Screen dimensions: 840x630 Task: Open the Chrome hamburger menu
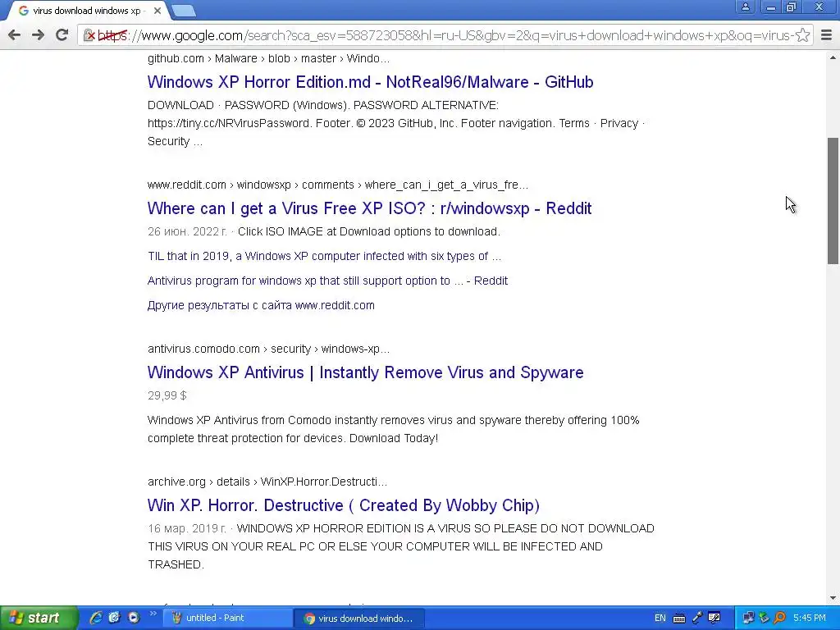tap(827, 35)
